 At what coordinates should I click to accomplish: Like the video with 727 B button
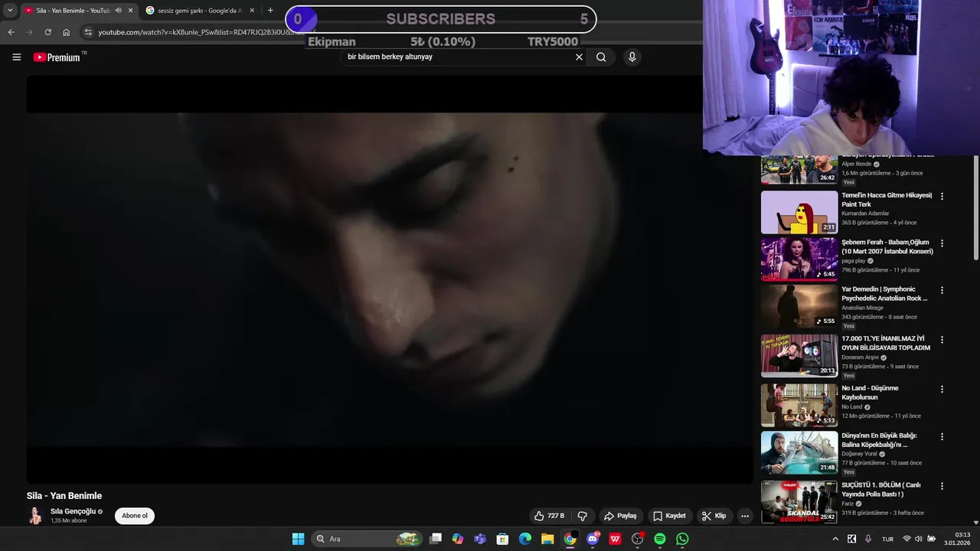[x=550, y=516]
